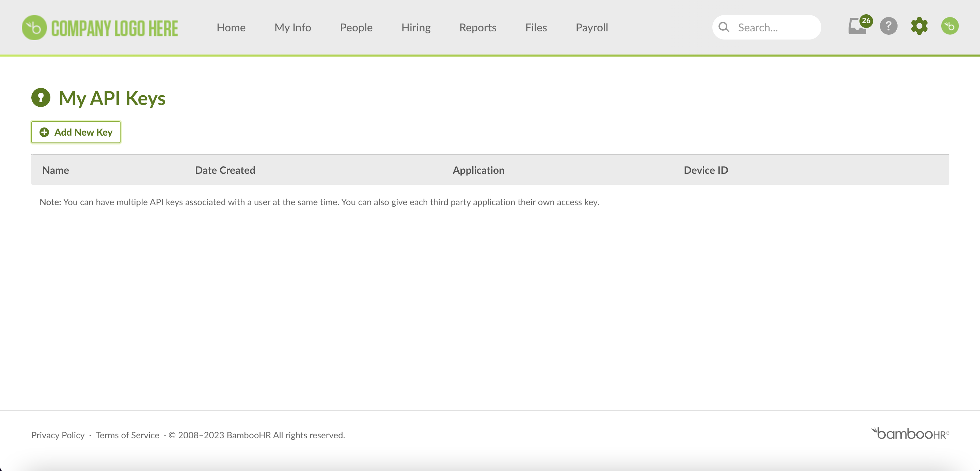Viewport: 980px width, 471px height.
Task: Click the plus icon inside Add New Key
Action: (x=45, y=132)
